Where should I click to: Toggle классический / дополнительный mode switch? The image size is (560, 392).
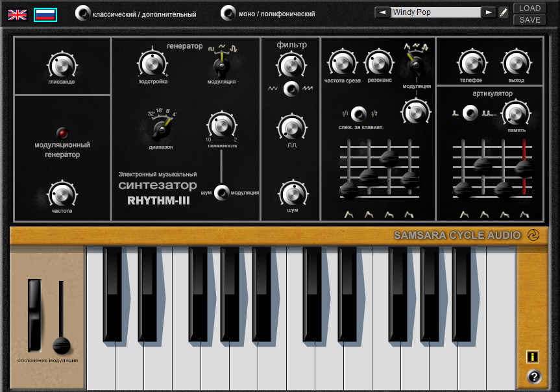(82, 13)
